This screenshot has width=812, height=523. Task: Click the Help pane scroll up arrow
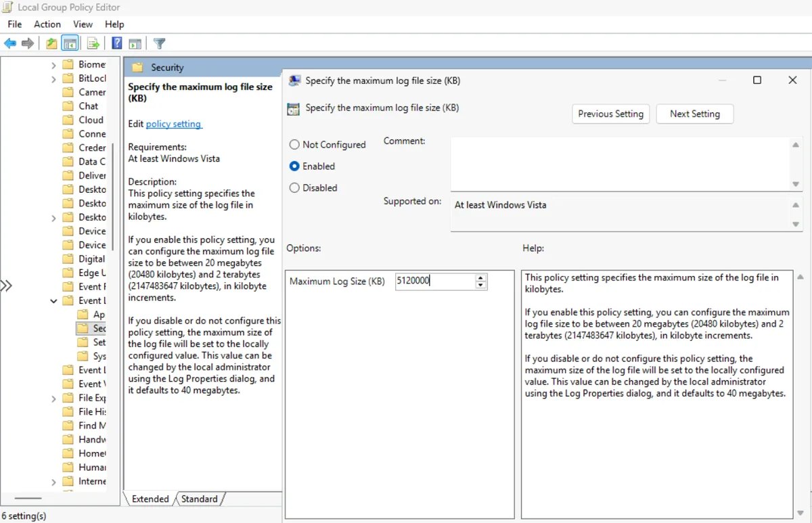(801, 277)
